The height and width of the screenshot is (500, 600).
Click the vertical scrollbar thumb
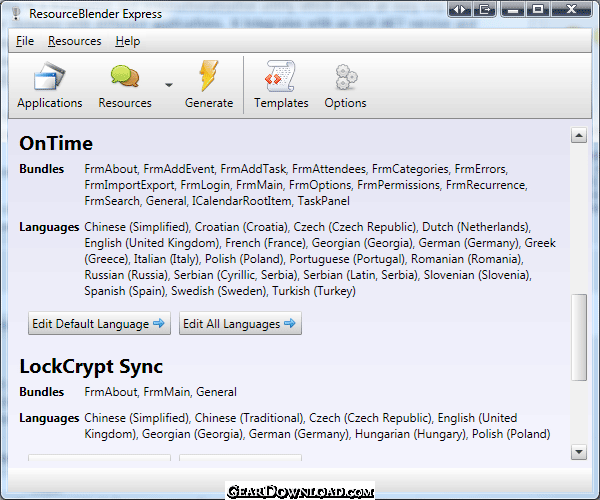pos(579,337)
